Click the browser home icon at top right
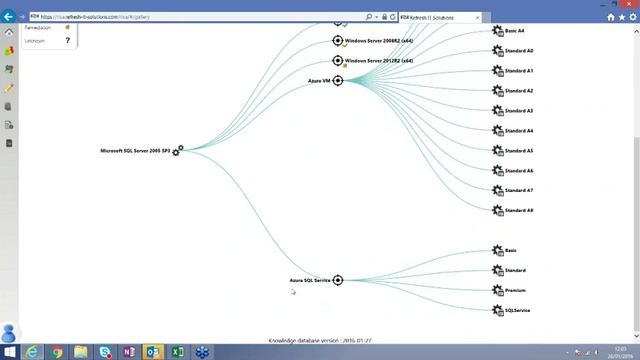The height and width of the screenshot is (360, 640). [x=611, y=17]
